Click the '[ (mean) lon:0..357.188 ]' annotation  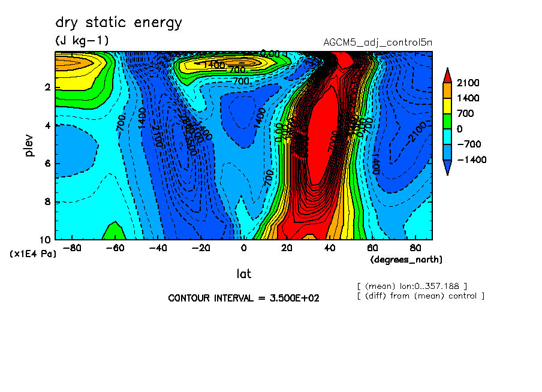412,287
